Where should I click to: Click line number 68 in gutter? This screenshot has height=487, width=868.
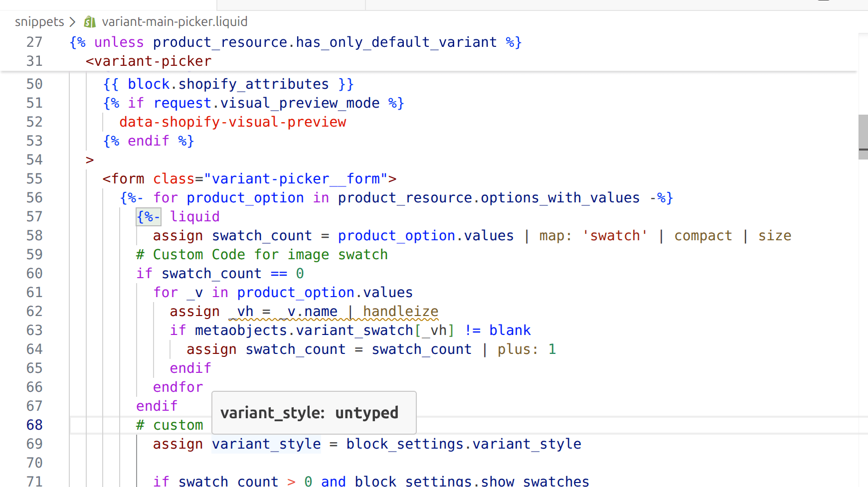click(34, 425)
